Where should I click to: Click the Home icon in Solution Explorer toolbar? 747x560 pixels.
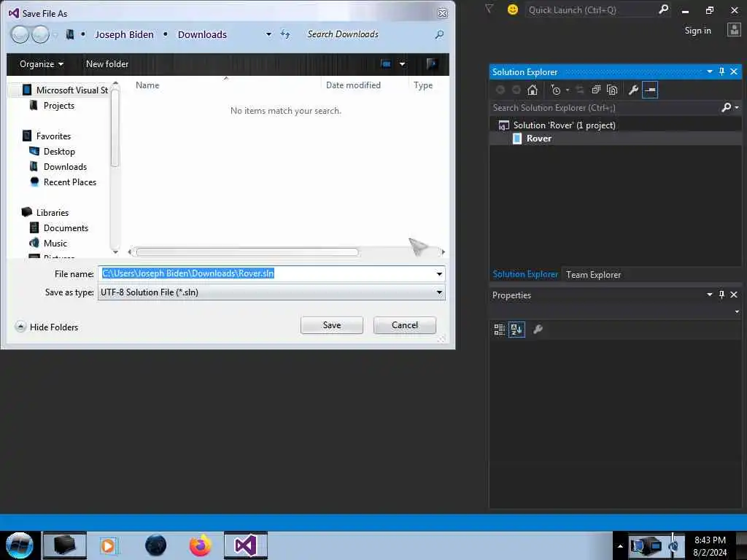tap(532, 90)
